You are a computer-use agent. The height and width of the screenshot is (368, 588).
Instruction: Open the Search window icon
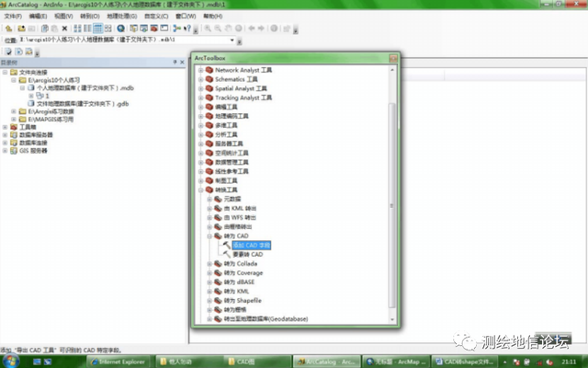click(x=143, y=29)
